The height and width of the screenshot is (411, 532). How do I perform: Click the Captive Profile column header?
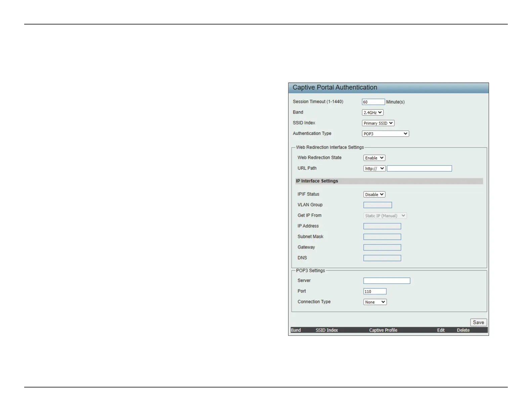[383, 330]
